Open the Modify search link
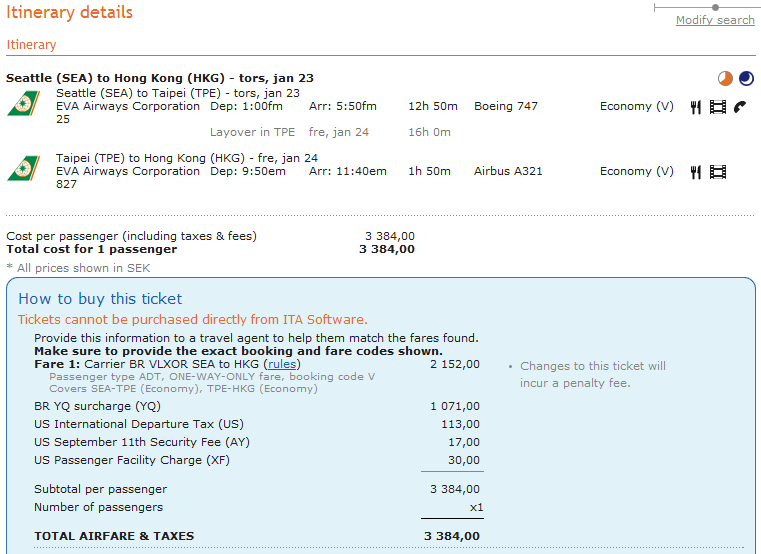This screenshot has width=761, height=554. pos(715,20)
